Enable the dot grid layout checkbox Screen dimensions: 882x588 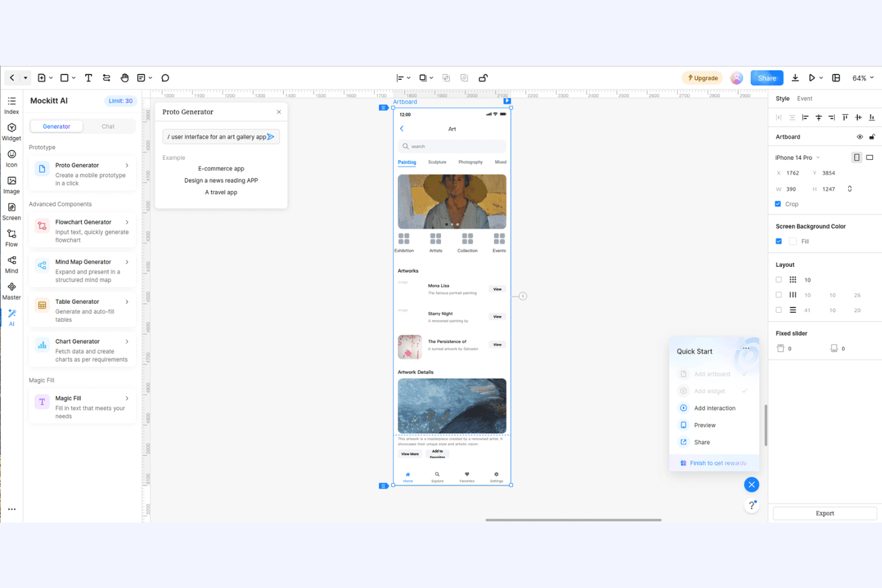pos(778,279)
